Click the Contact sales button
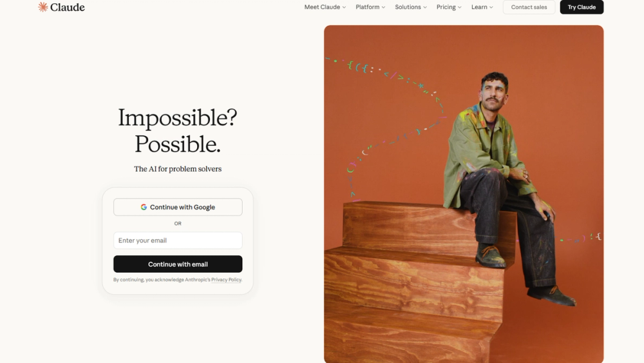This screenshot has height=363, width=644. pyautogui.click(x=529, y=7)
